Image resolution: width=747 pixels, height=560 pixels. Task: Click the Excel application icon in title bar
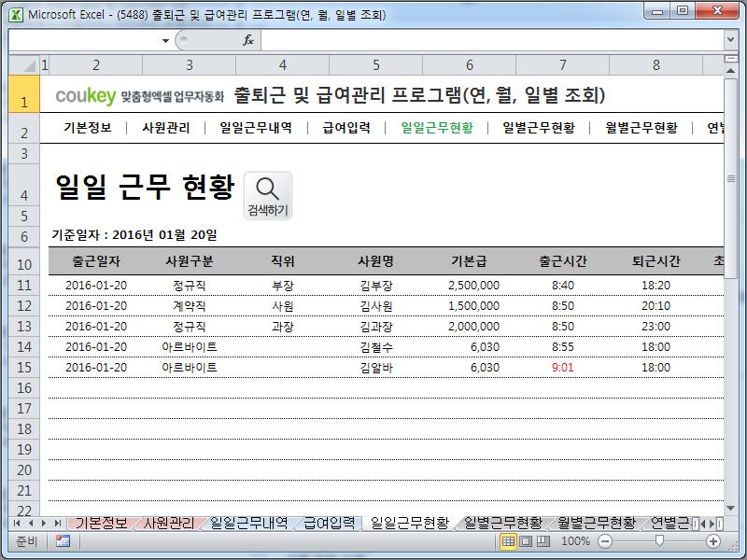(x=16, y=15)
